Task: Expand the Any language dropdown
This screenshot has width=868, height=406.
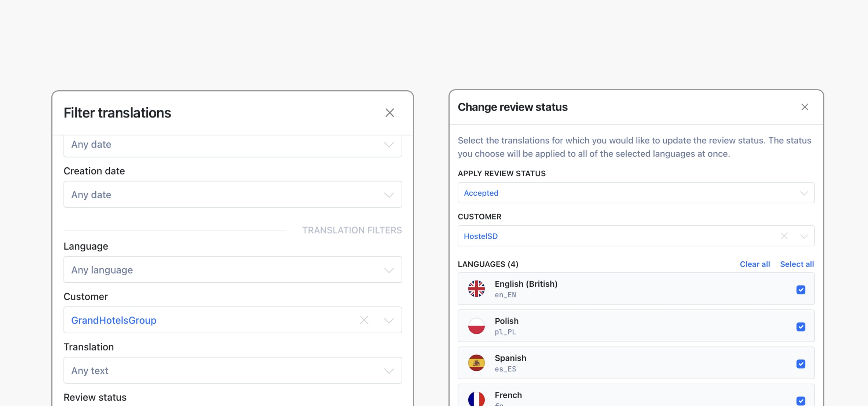Action: coord(232,269)
